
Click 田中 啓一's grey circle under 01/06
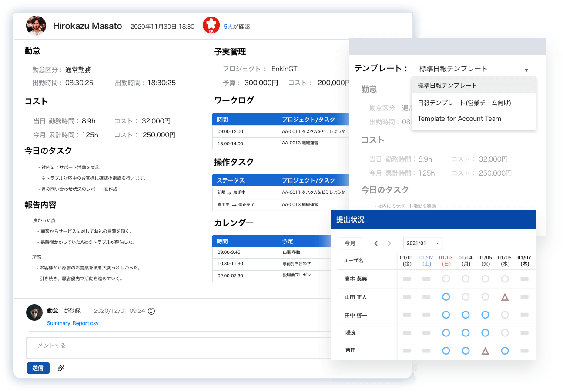(x=505, y=315)
